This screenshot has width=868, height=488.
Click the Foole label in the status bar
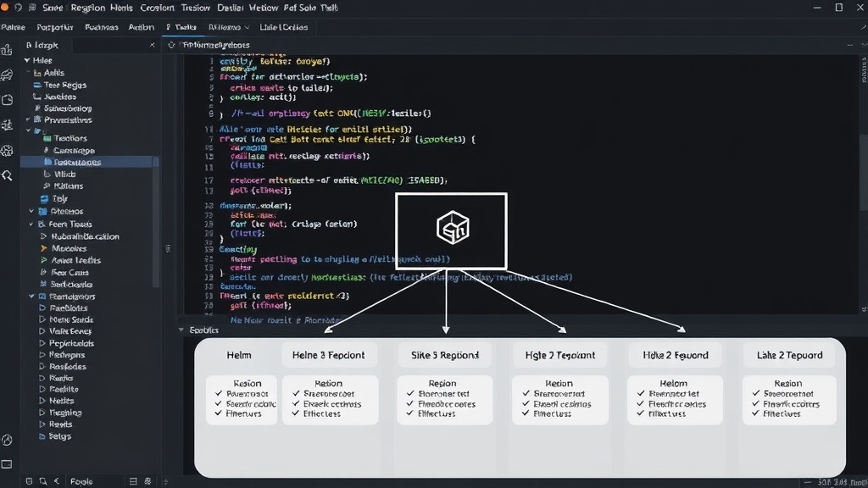(x=81, y=481)
